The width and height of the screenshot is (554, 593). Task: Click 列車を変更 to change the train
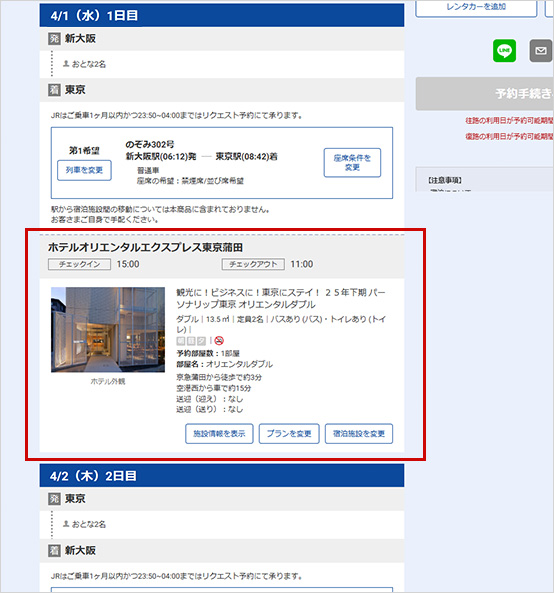point(84,170)
